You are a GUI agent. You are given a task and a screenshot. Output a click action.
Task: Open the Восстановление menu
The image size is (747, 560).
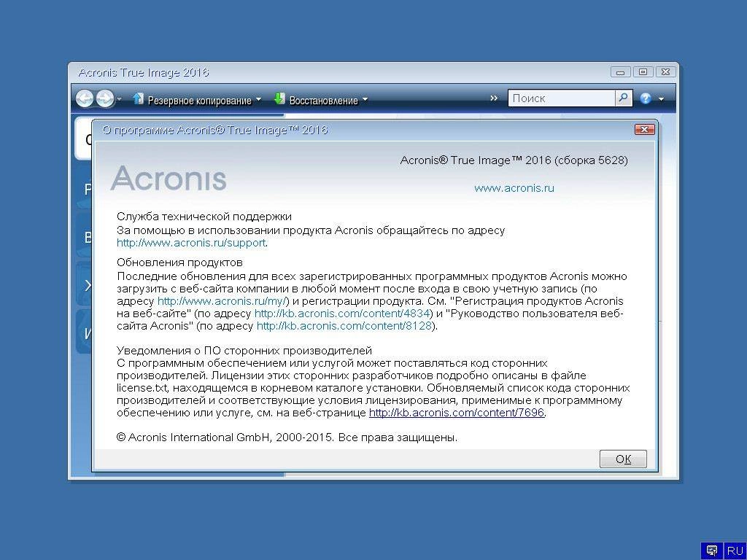(x=323, y=101)
